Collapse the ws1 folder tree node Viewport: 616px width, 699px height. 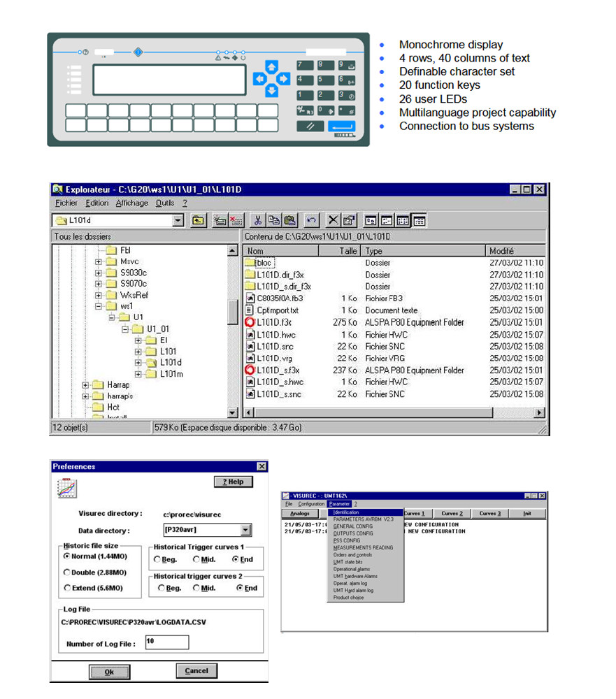(x=99, y=306)
